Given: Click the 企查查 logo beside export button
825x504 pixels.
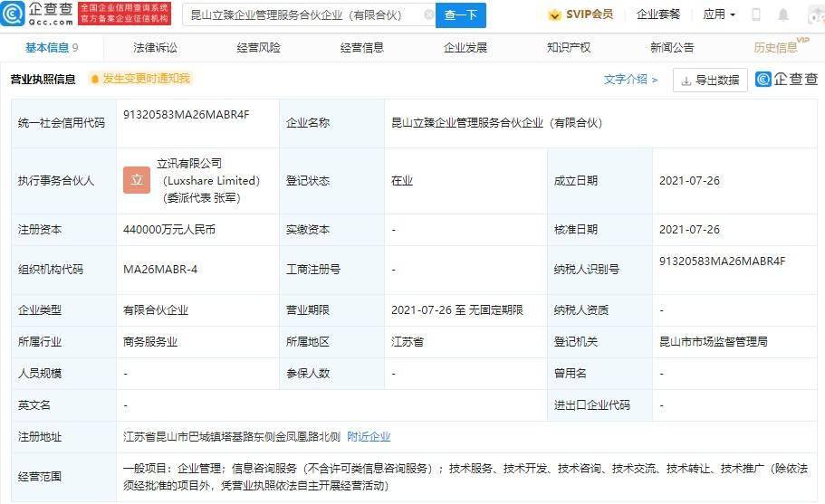Looking at the screenshot, I should point(787,80).
